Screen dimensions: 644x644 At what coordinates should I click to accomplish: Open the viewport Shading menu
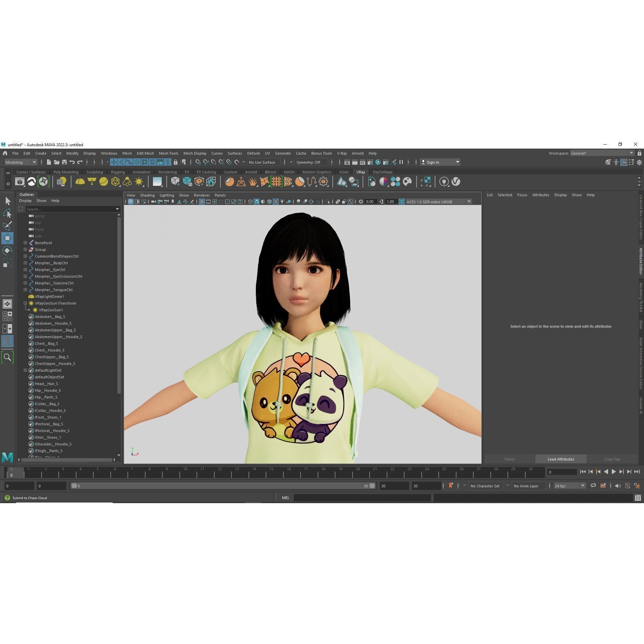tap(147, 195)
